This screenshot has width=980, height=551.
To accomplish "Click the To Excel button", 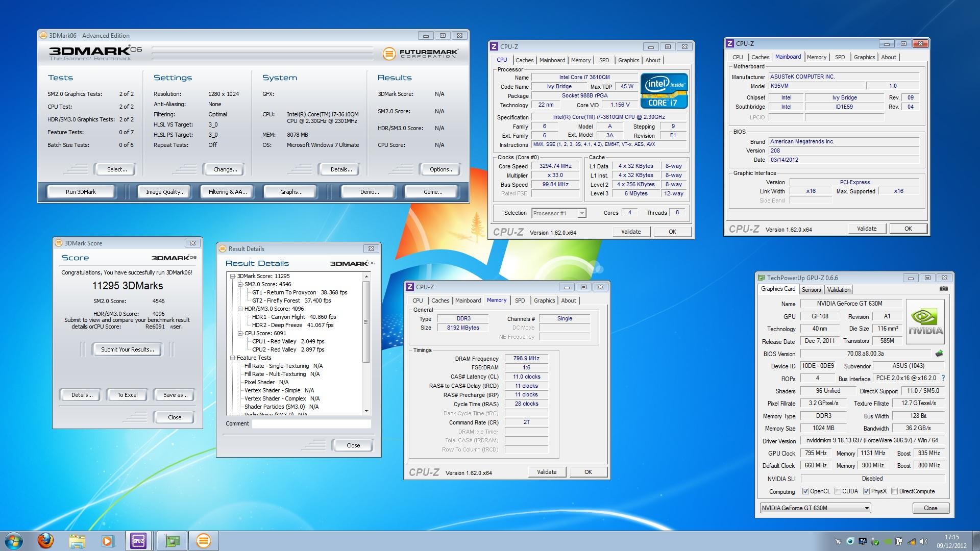I will pos(128,395).
